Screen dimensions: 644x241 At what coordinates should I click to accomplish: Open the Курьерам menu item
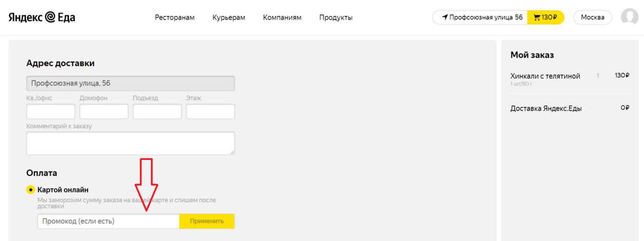click(229, 17)
